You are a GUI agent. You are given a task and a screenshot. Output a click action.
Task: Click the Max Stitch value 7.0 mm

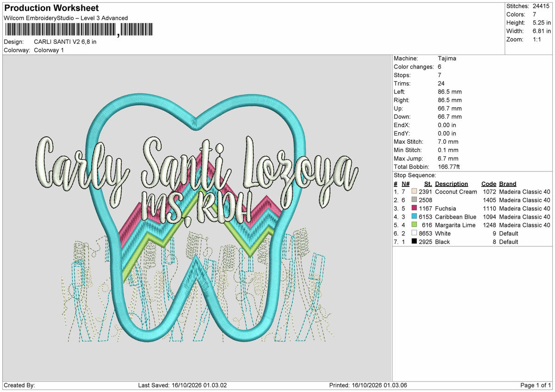click(448, 141)
